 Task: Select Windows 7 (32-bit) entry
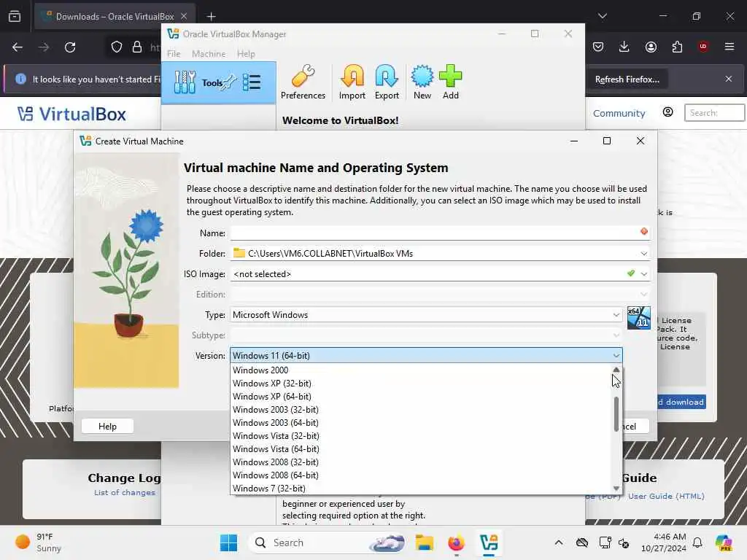pos(421,488)
